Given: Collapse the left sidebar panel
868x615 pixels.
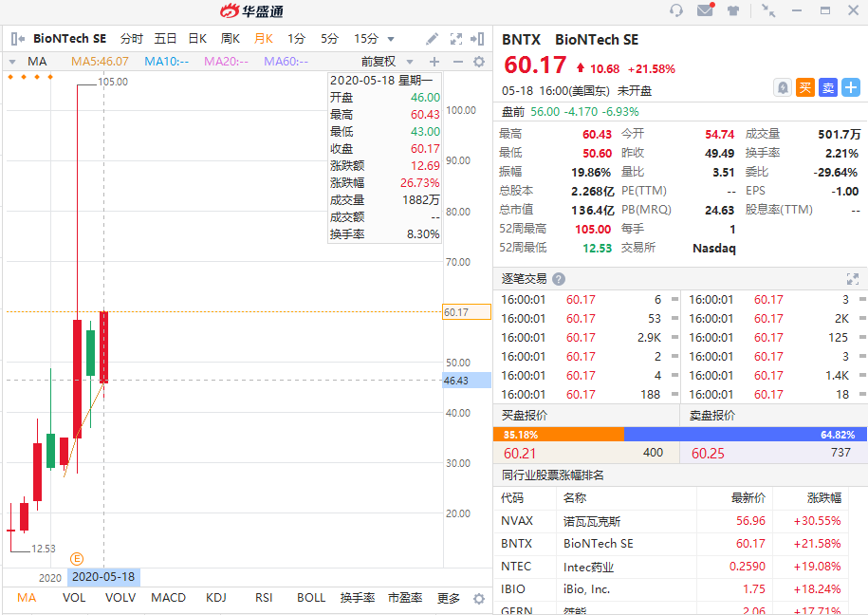Looking at the screenshot, I should 16,39.
